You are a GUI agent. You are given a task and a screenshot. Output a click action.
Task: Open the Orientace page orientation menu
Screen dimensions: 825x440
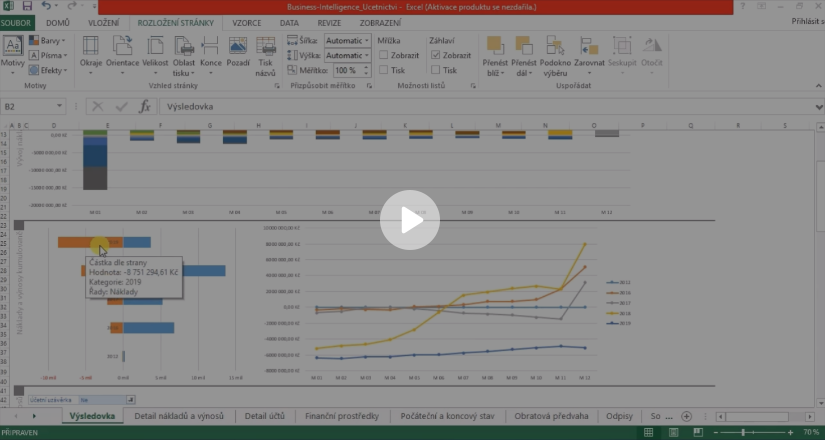point(123,56)
